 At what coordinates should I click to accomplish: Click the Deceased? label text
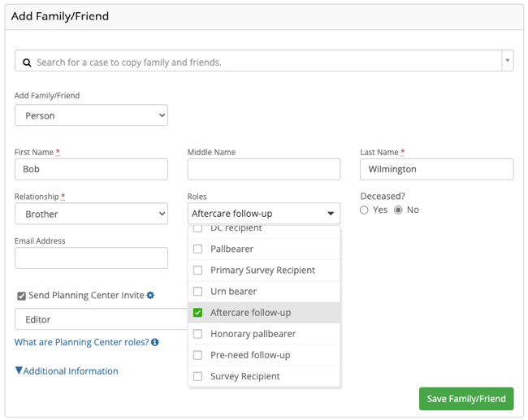[x=383, y=196]
